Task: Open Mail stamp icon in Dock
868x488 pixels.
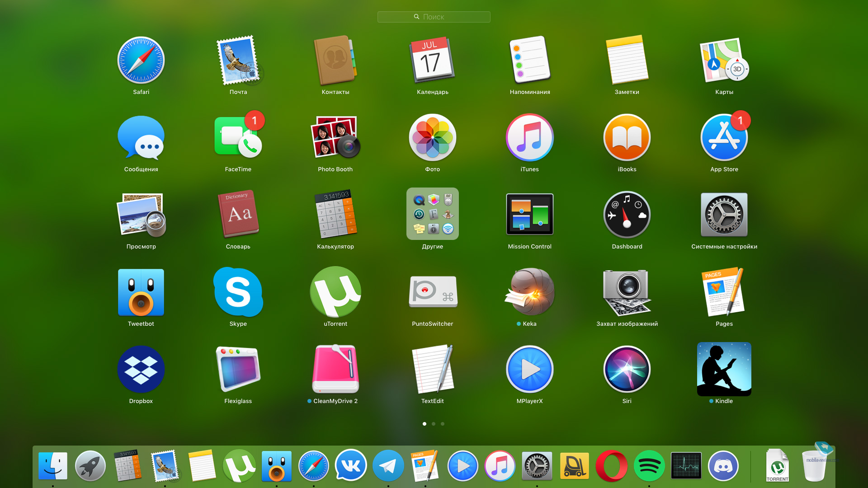Action: click(165, 466)
